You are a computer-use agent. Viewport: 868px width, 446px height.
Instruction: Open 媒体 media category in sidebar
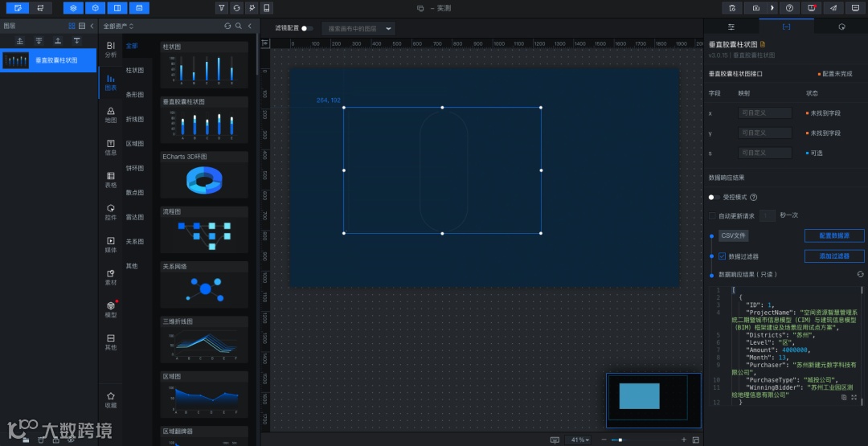[111, 245]
